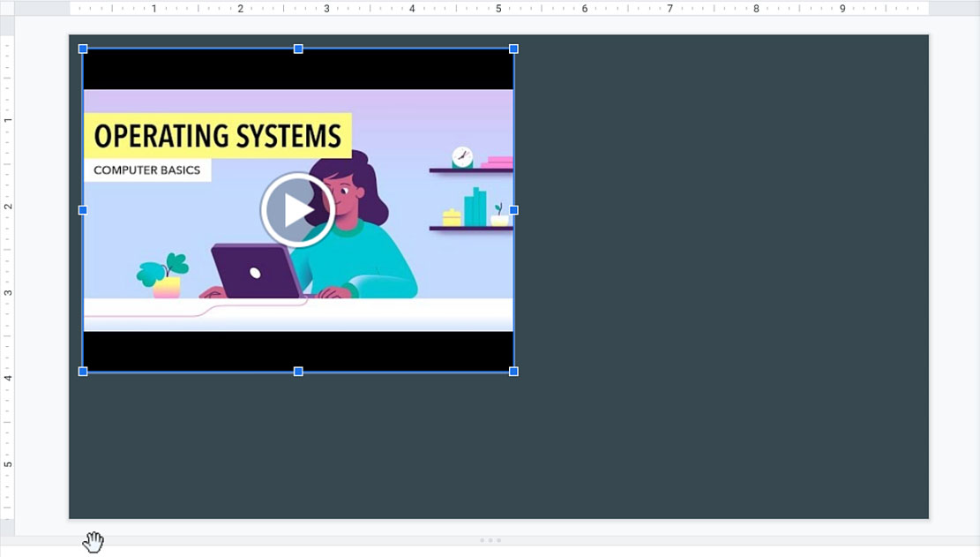Expand speaker notes using the three-dot handle
The width and height of the screenshot is (980, 557).
pos(490,539)
